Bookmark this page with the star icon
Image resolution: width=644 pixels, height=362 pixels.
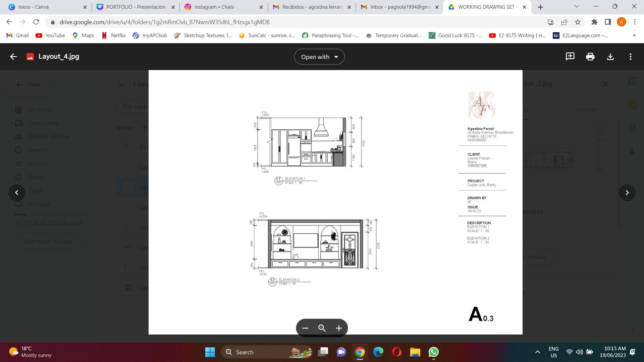[x=578, y=22]
